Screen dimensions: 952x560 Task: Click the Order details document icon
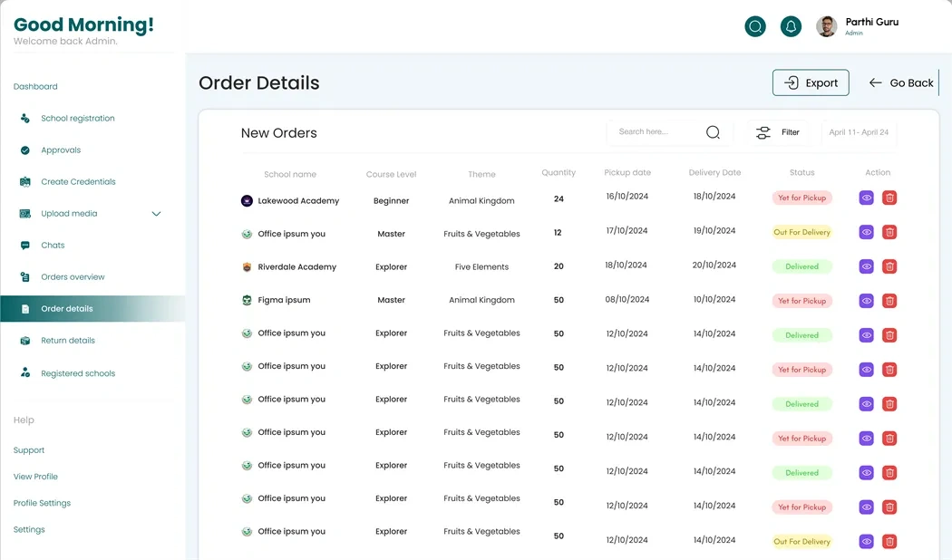24,309
